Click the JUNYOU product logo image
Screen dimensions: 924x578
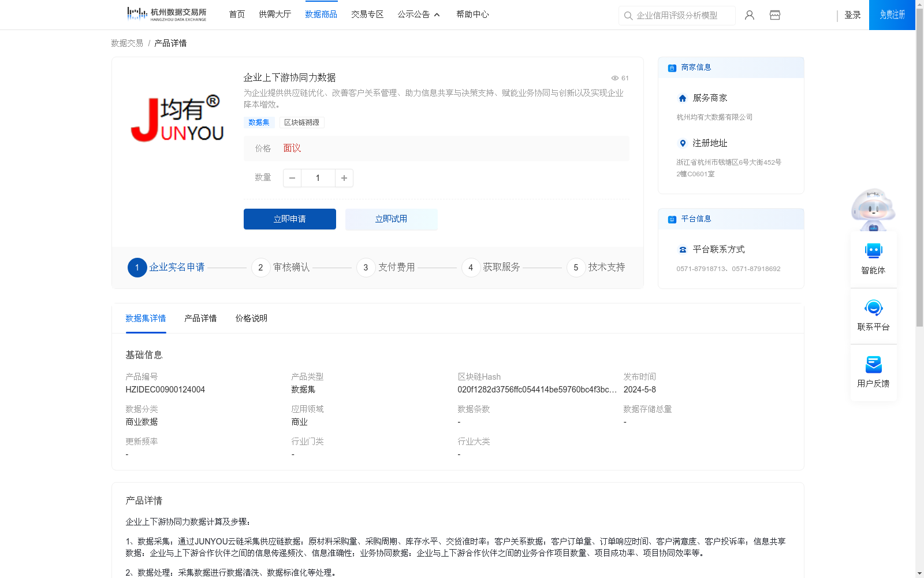pos(177,118)
